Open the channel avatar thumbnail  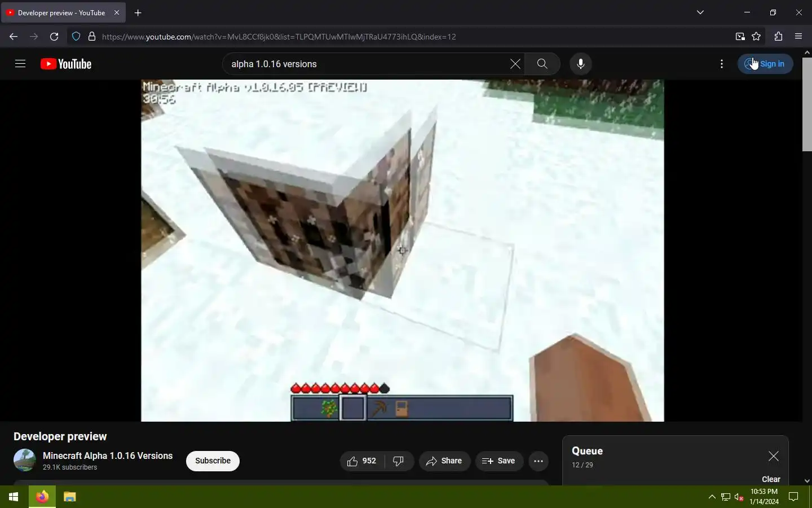point(25,460)
